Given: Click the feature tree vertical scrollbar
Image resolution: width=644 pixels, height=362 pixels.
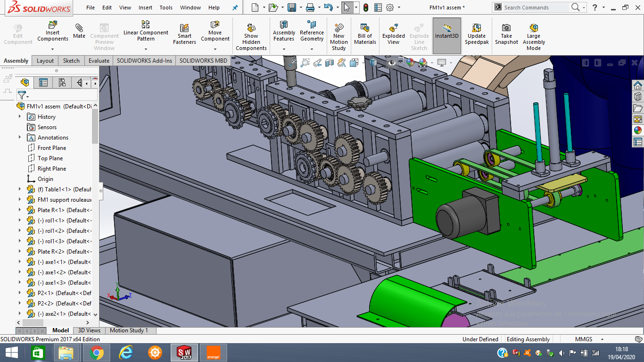Looking at the screenshot, I should [95, 125].
